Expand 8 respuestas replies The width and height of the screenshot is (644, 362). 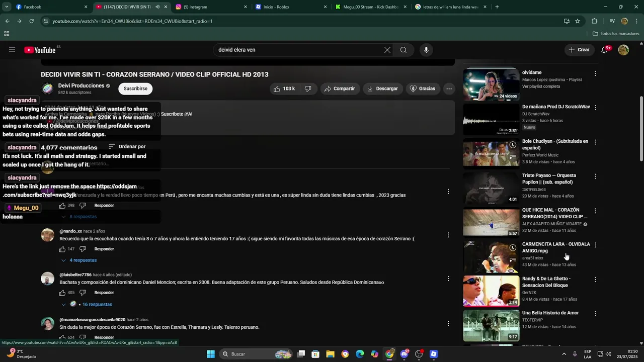point(79,217)
